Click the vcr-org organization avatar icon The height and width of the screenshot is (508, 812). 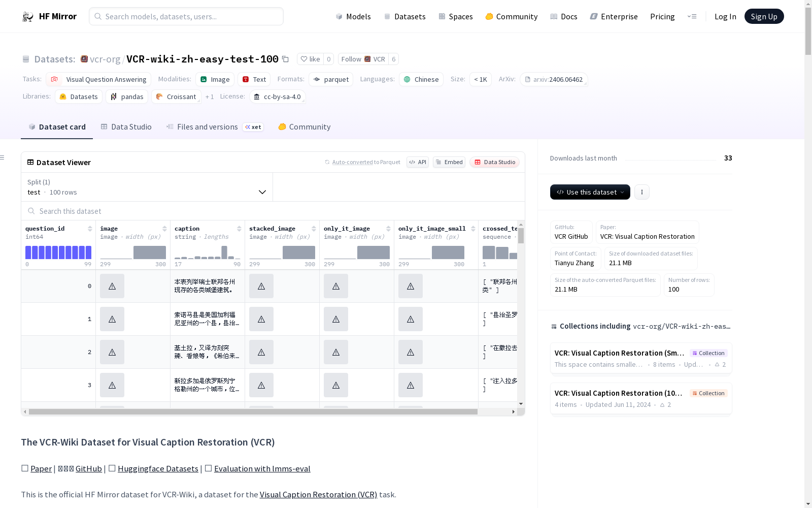point(84,59)
